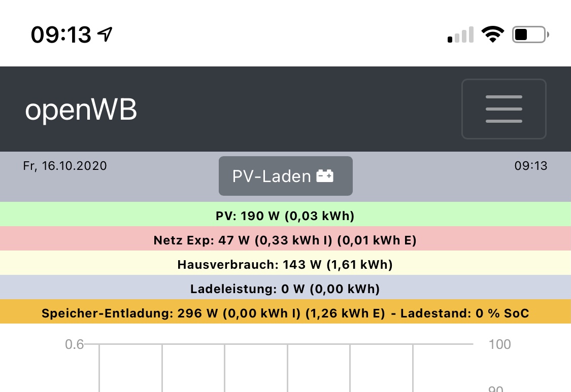
Task: Click the 0.6 chart axis label
Action: [x=74, y=345]
